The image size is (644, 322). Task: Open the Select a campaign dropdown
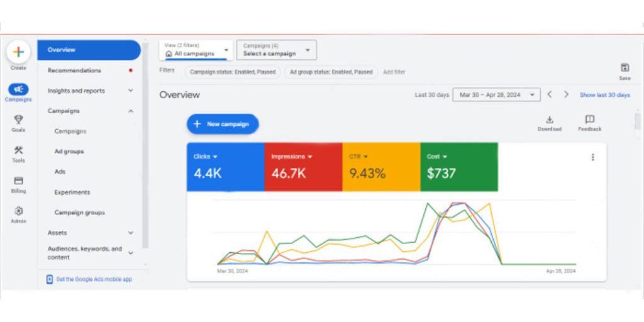[276, 50]
